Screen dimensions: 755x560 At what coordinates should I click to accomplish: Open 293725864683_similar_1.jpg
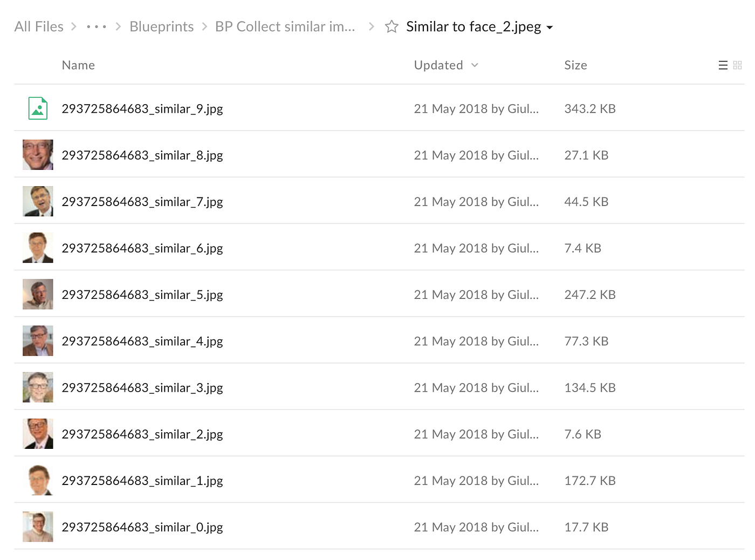[x=142, y=480]
